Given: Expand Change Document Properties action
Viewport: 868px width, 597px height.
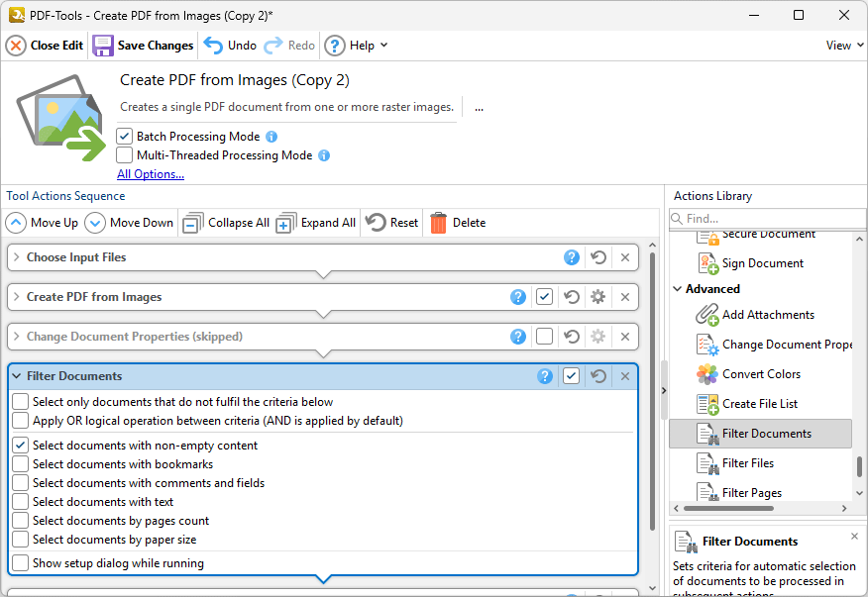Looking at the screenshot, I should click(17, 337).
